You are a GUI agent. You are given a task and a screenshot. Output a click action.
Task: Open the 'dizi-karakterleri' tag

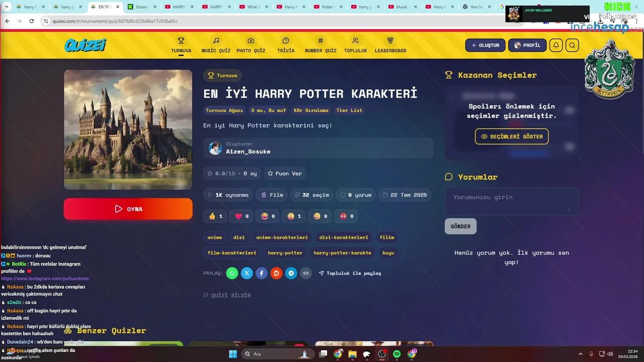point(344,237)
